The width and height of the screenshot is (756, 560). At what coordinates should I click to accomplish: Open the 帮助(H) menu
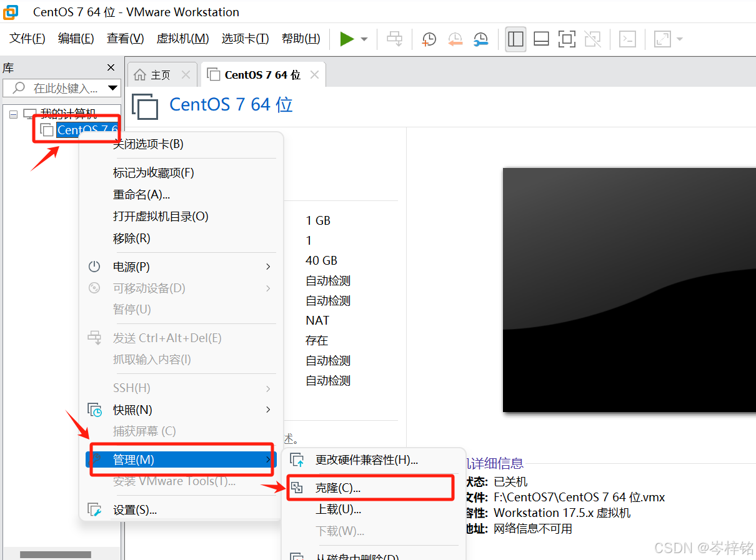pos(301,39)
